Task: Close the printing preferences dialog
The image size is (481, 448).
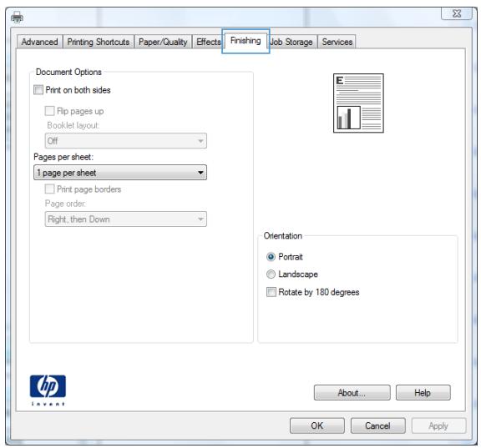Action: [457, 13]
